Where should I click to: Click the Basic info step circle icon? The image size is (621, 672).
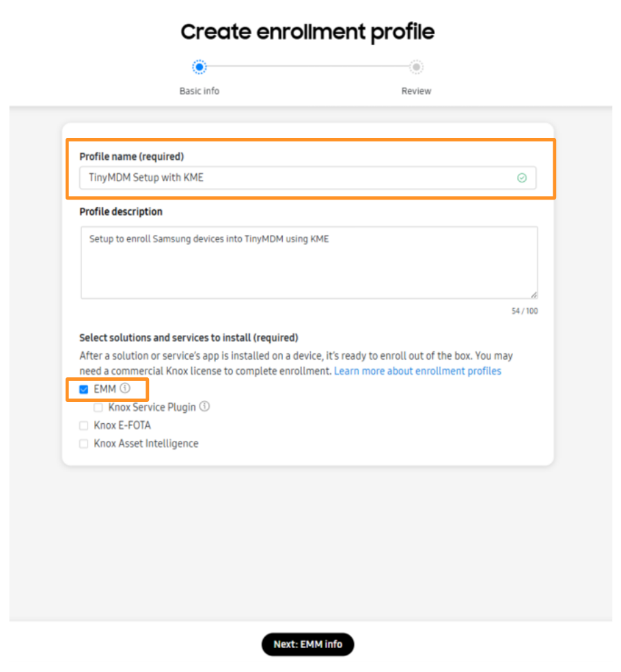(x=199, y=67)
